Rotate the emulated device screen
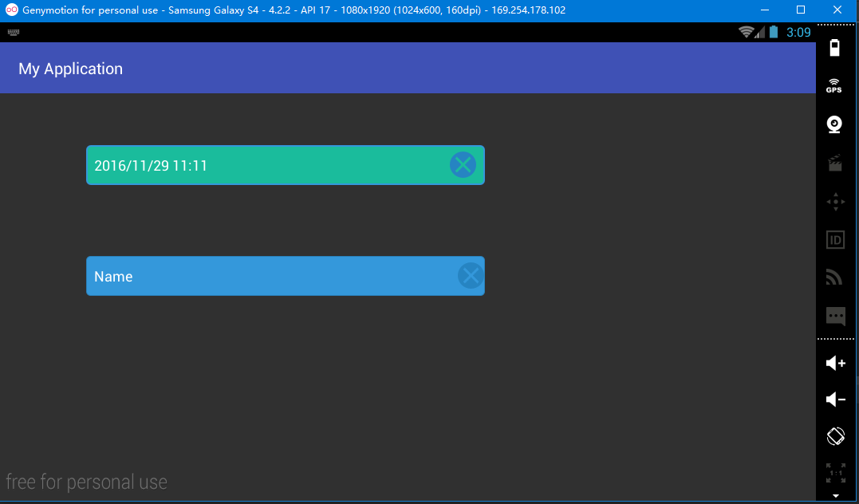Screen dimensions: 859x504 (835, 437)
